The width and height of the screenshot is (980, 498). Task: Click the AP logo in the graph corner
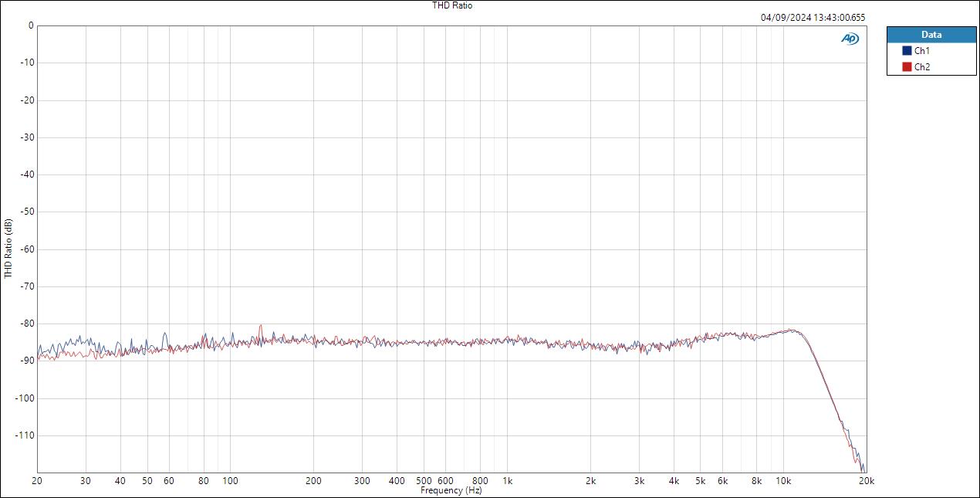coord(850,39)
